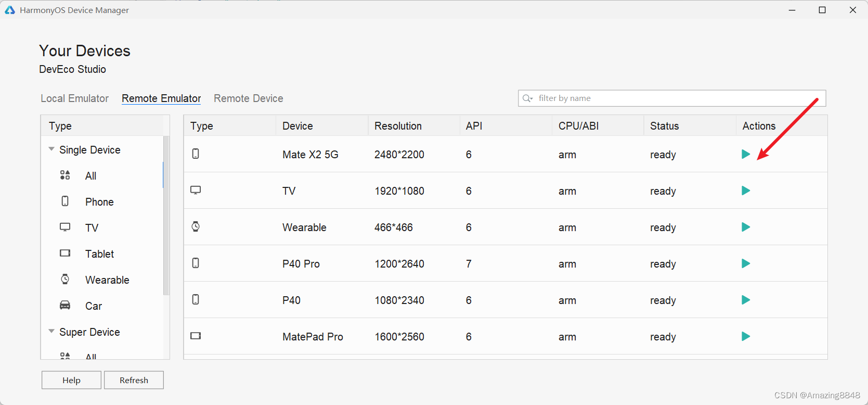Click the TV monitor icon in the type sidebar

(x=65, y=227)
